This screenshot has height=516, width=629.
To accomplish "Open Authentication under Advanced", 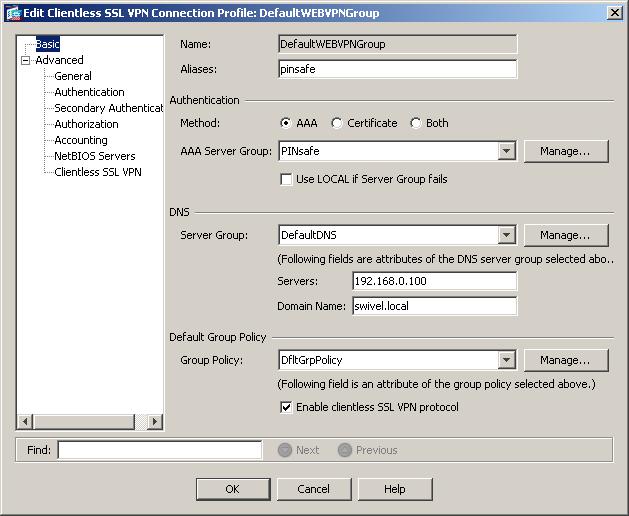I will click(x=89, y=92).
